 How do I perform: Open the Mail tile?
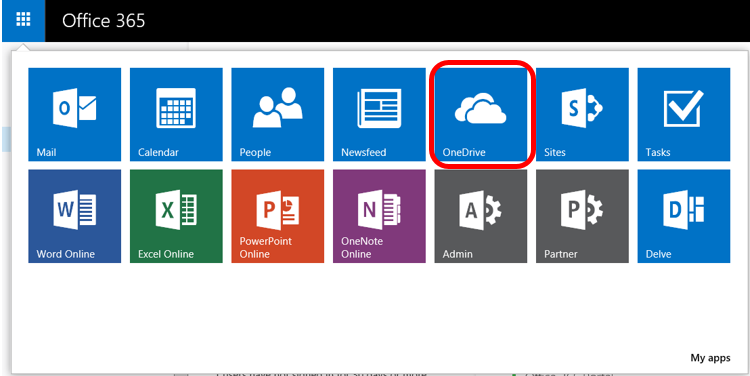[75, 114]
